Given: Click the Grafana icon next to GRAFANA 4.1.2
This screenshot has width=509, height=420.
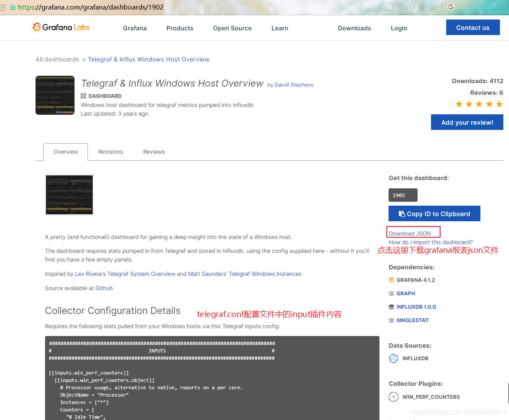Looking at the screenshot, I should pyautogui.click(x=392, y=280).
